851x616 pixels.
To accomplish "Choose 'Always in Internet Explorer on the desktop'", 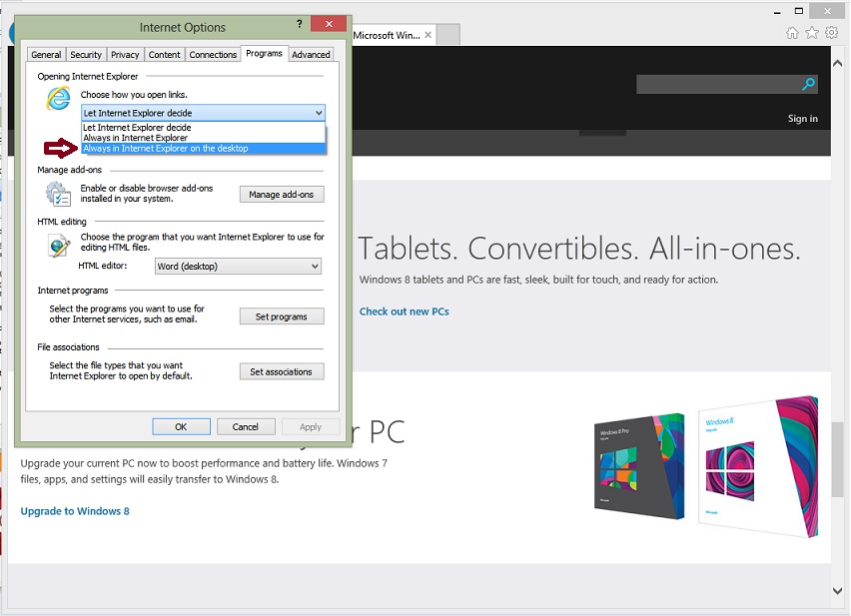I will 204,149.
